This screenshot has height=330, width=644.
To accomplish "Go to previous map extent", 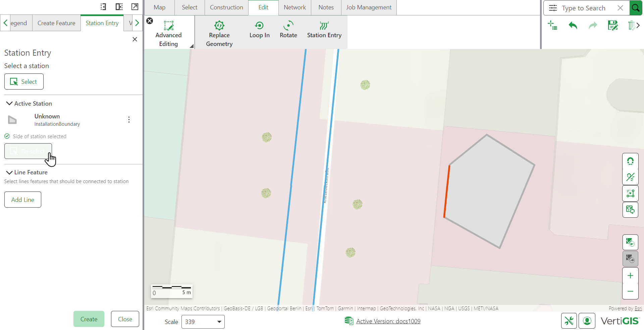I will [x=630, y=242].
